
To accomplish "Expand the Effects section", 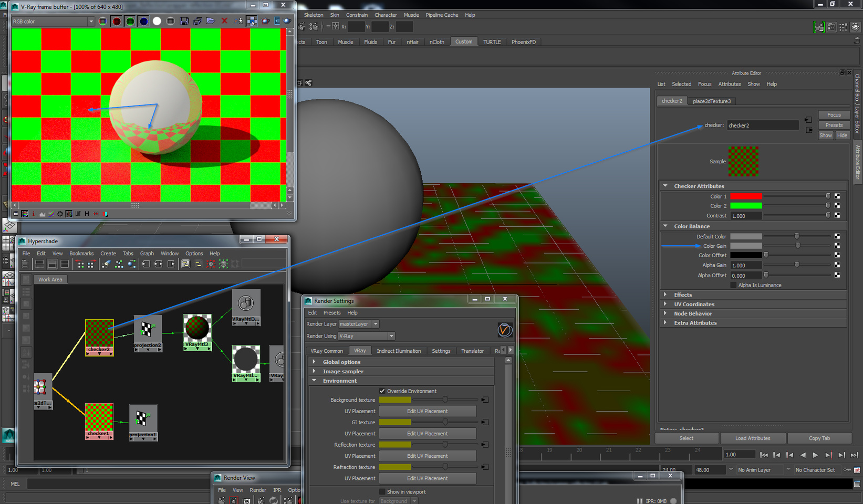I will 666,295.
